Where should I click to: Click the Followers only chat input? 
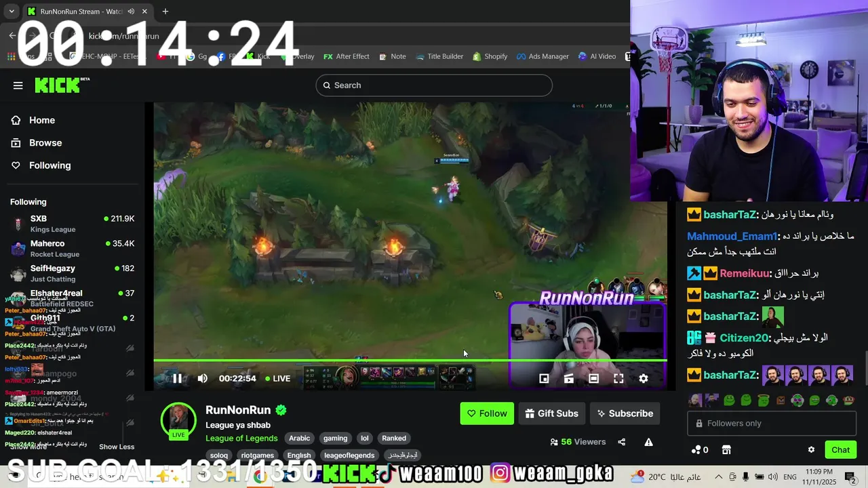[x=772, y=424]
